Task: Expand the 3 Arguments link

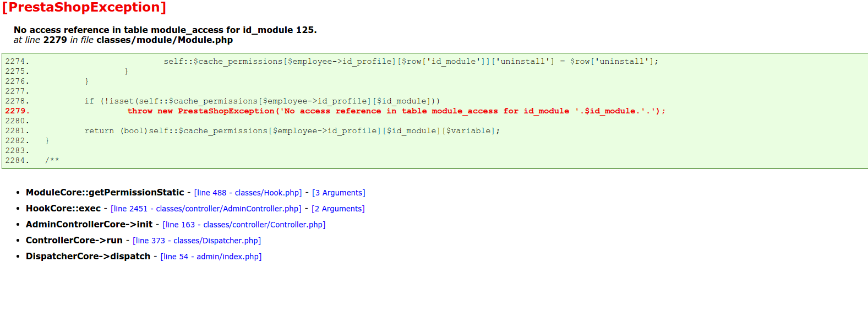Action: (339, 193)
